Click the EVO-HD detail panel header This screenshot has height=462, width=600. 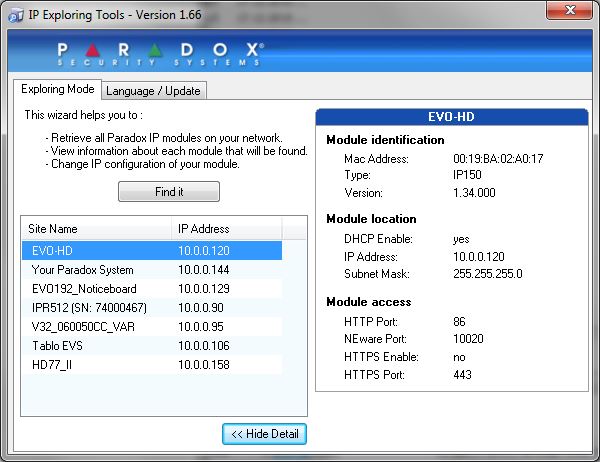click(451, 116)
